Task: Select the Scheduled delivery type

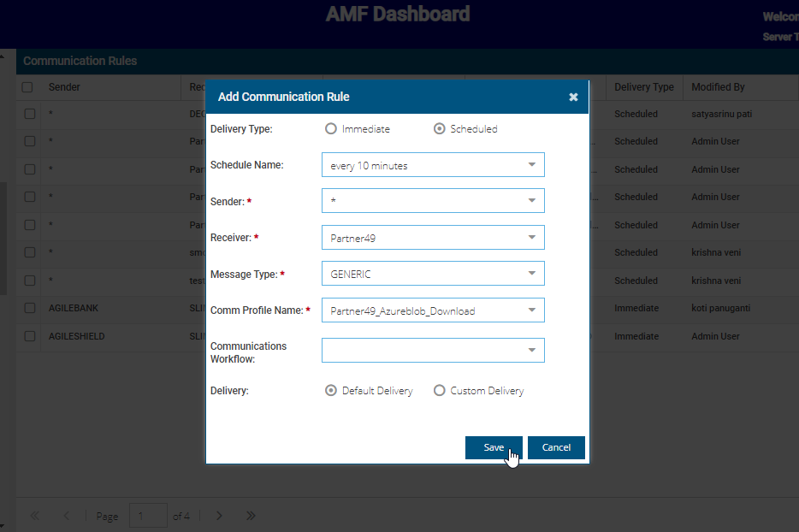Action: (x=440, y=129)
